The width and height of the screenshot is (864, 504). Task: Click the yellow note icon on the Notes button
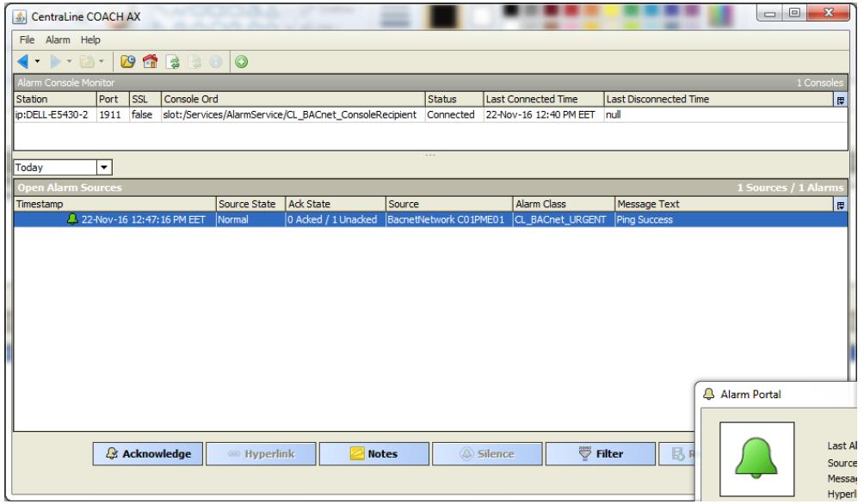click(357, 453)
